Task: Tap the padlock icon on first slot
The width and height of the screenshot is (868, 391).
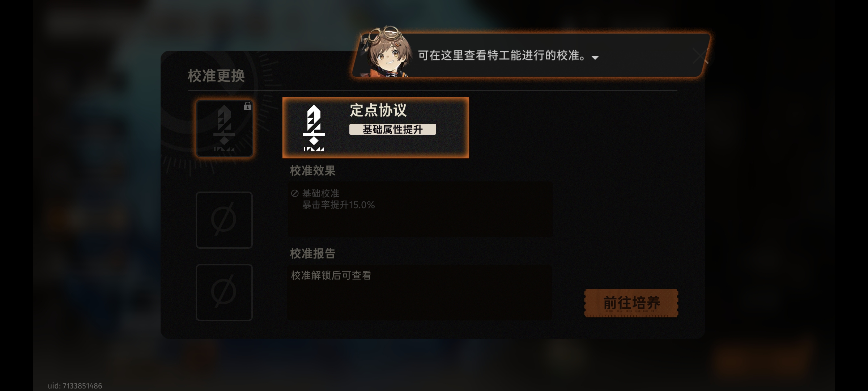Action: [247, 106]
